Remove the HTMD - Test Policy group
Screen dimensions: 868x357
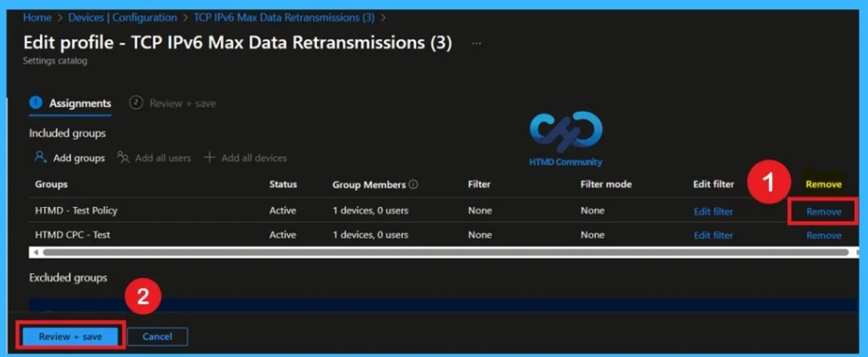tap(824, 211)
